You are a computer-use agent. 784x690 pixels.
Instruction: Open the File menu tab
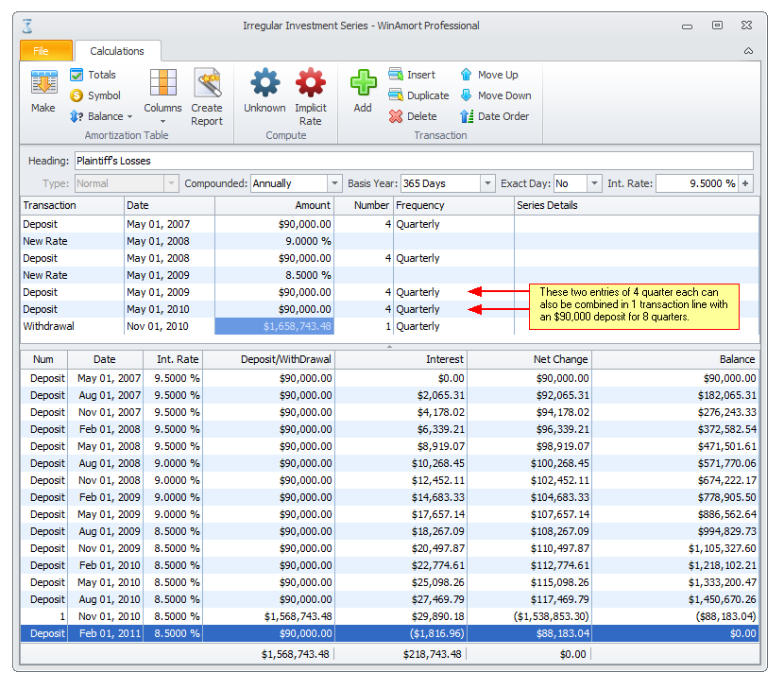tap(46, 50)
